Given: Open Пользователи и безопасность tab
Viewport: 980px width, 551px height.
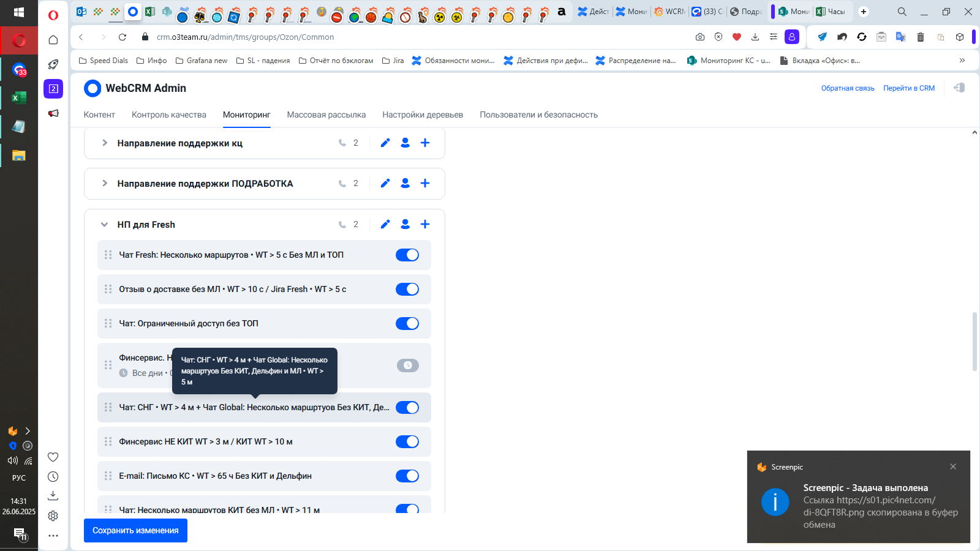Looking at the screenshot, I should 539,114.
